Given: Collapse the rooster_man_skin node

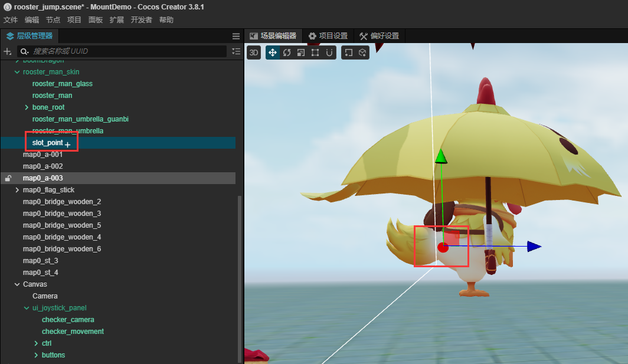Looking at the screenshot, I should coord(17,72).
